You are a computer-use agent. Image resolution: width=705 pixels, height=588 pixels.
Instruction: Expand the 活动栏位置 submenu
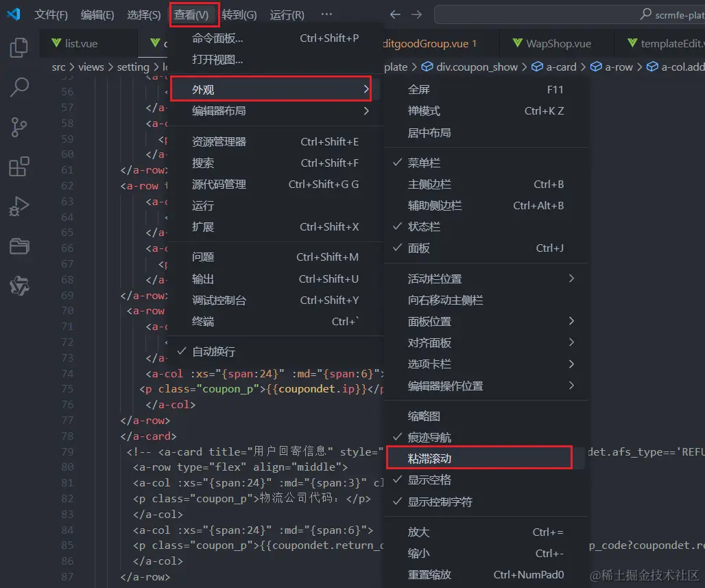(x=486, y=279)
